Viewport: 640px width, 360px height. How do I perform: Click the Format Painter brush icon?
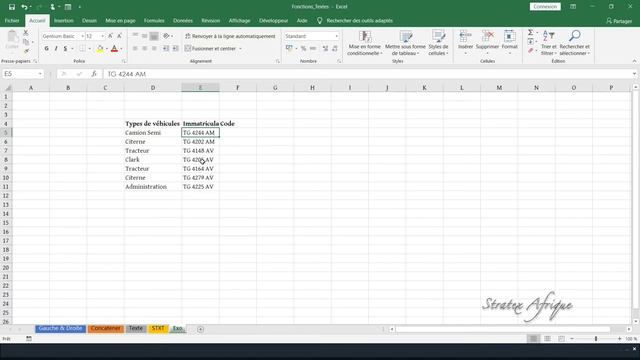pyautogui.click(x=26, y=51)
